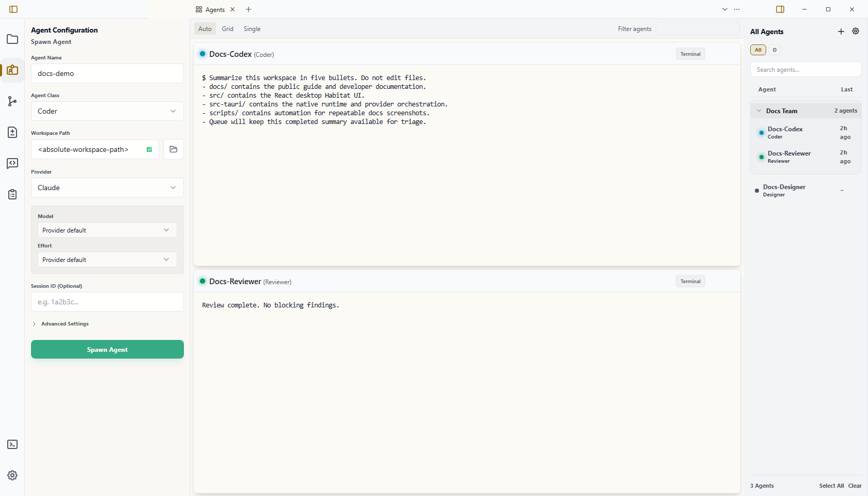Click the '2 agents' group count
868x496 pixels.
pyautogui.click(x=846, y=111)
